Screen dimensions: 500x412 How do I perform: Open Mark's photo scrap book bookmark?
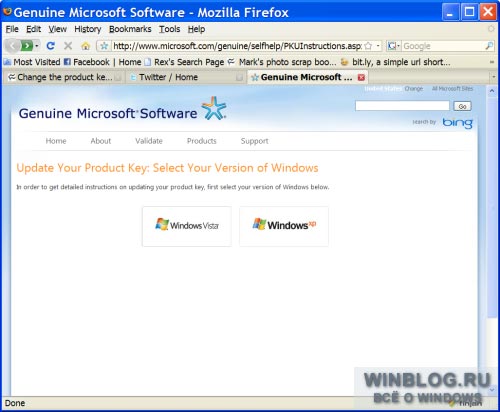282,62
